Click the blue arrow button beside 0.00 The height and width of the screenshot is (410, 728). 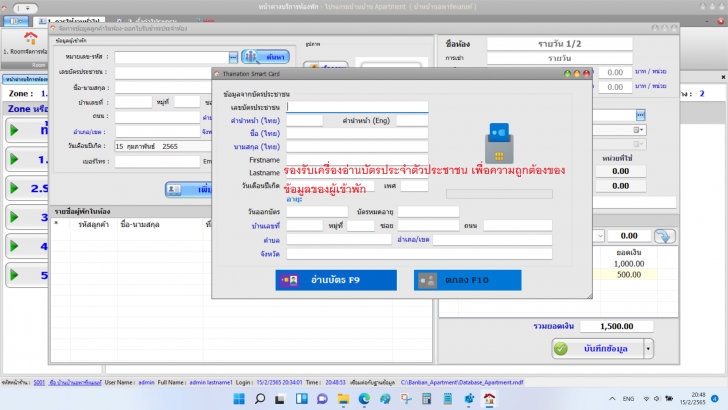coord(665,236)
